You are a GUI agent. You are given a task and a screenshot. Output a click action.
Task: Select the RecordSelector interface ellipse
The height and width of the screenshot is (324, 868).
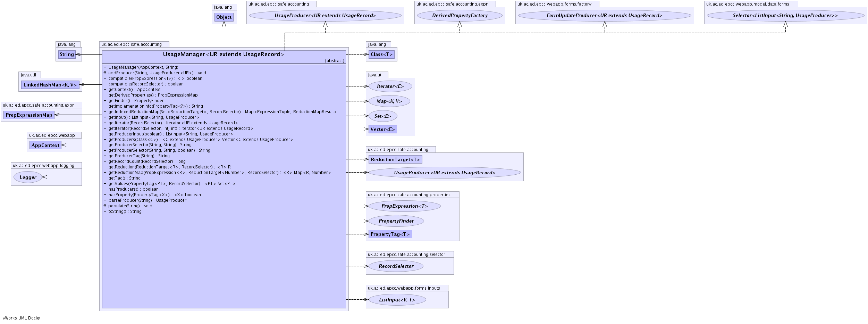(396, 266)
